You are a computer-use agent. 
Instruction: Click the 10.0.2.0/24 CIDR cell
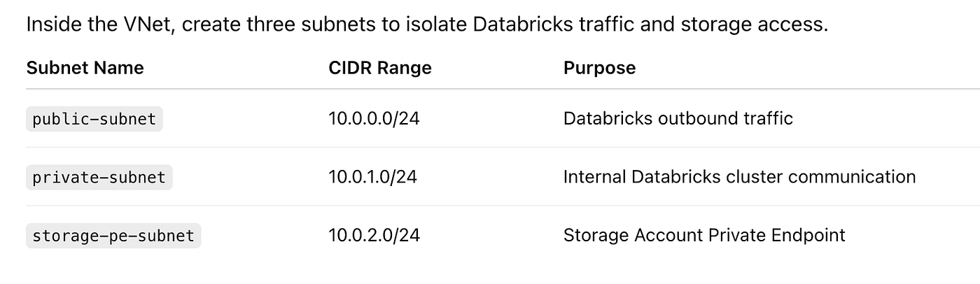click(x=374, y=235)
